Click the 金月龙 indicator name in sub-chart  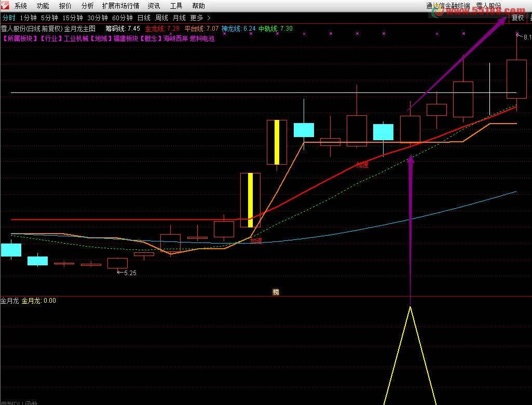click(x=10, y=301)
